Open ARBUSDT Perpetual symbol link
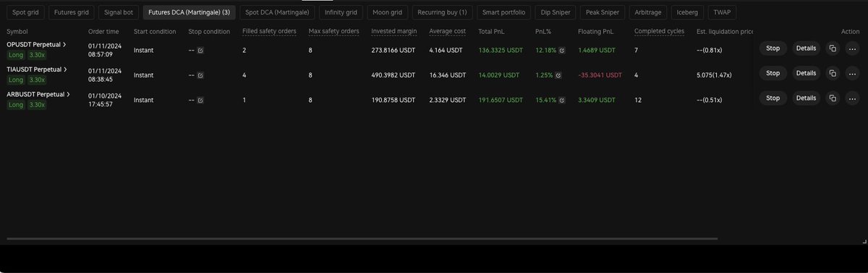 click(x=38, y=93)
